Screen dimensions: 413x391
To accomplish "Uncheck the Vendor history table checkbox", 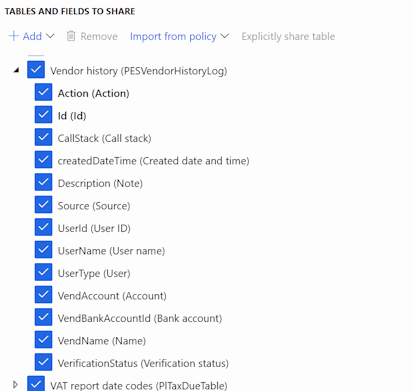I will tap(36, 69).
